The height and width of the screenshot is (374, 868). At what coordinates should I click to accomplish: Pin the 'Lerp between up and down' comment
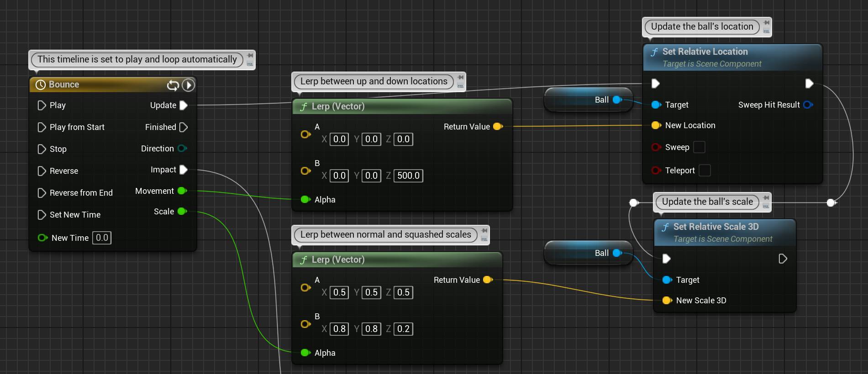461,78
